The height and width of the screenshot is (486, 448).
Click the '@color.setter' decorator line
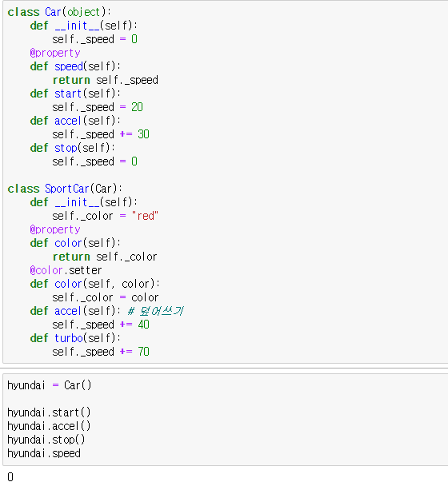point(66,270)
